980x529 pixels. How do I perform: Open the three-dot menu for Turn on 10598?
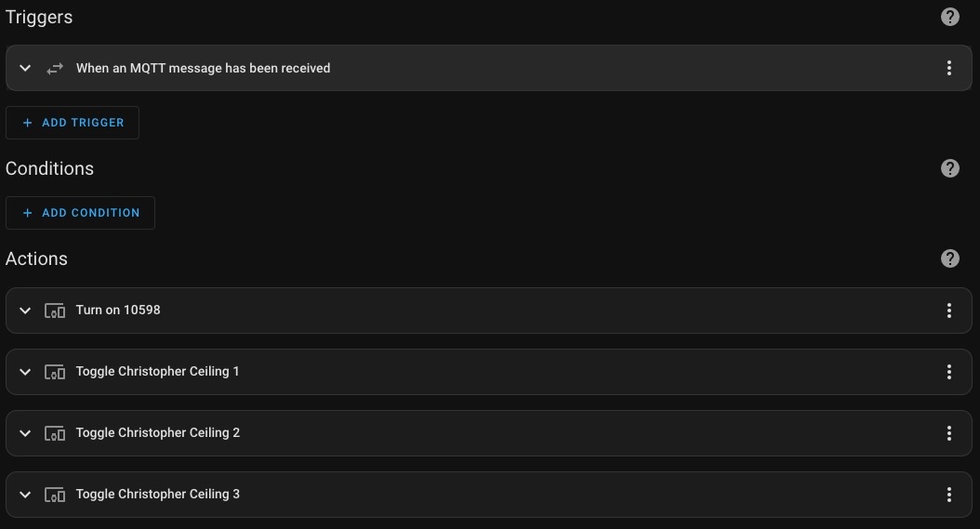pyautogui.click(x=948, y=311)
